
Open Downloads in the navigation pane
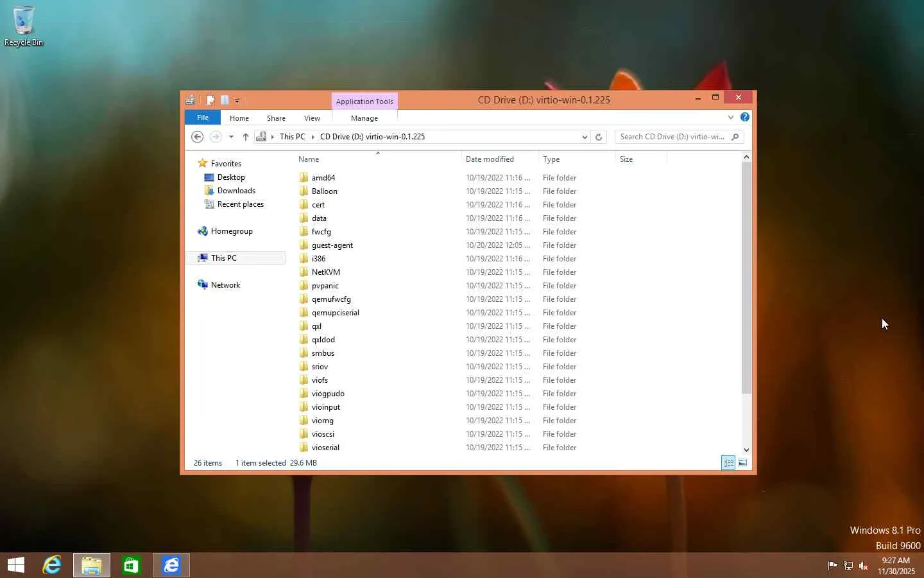tap(236, 191)
